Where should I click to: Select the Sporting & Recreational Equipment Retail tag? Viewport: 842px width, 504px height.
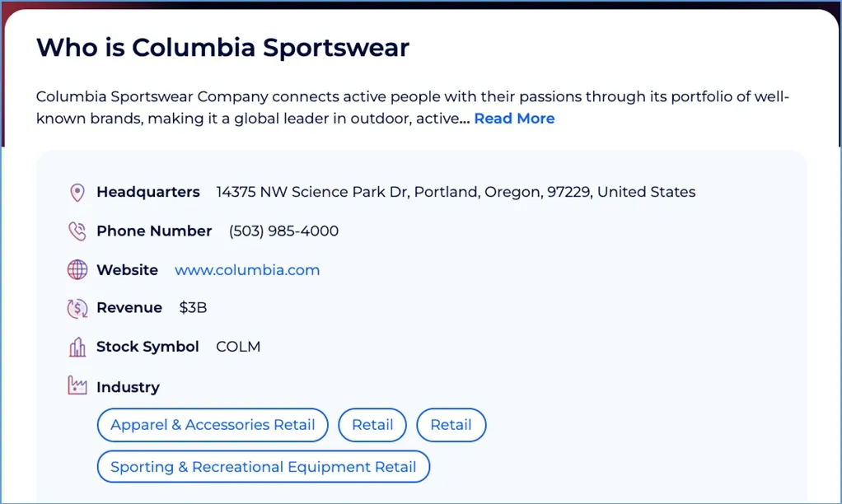[263, 466]
